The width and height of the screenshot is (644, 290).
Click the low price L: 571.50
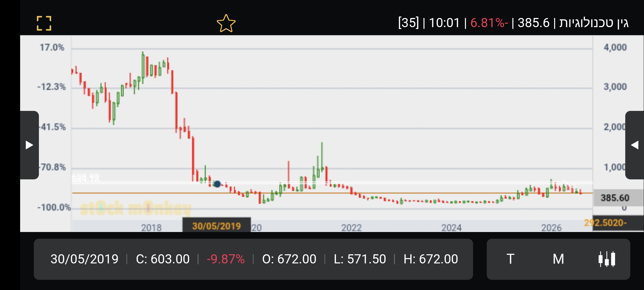(360, 259)
